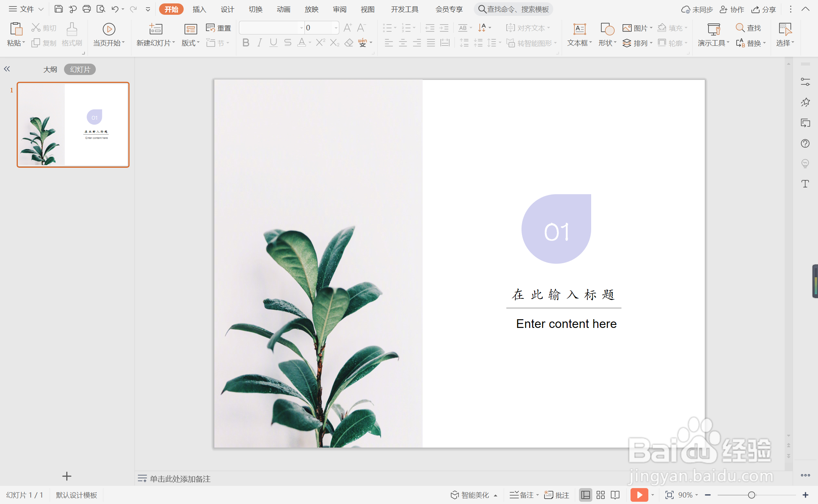Click the Format Painter (格式刷) icon
818x504 pixels.
72,29
